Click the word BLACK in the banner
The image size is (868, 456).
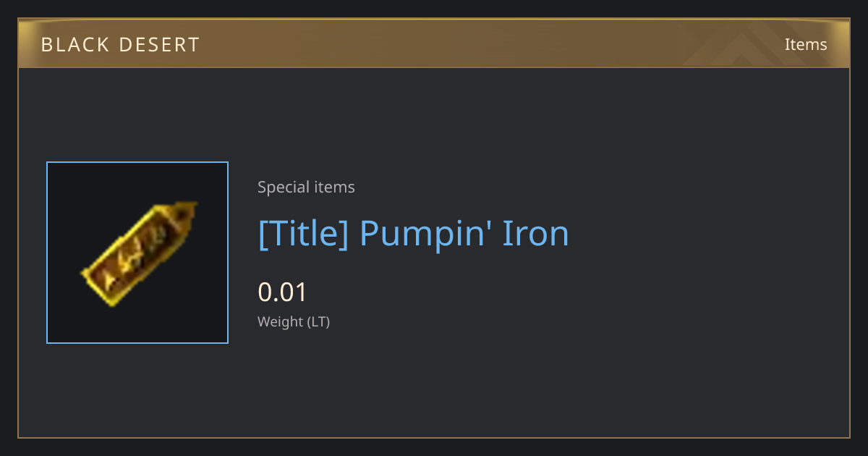coord(73,44)
